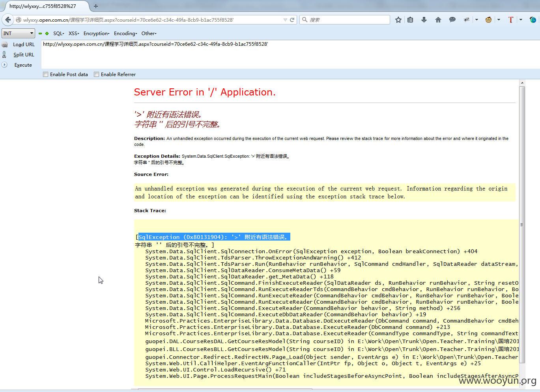Click the globe extension icon
The height and width of the screenshot is (392, 540).
pyautogui.click(x=533, y=20)
